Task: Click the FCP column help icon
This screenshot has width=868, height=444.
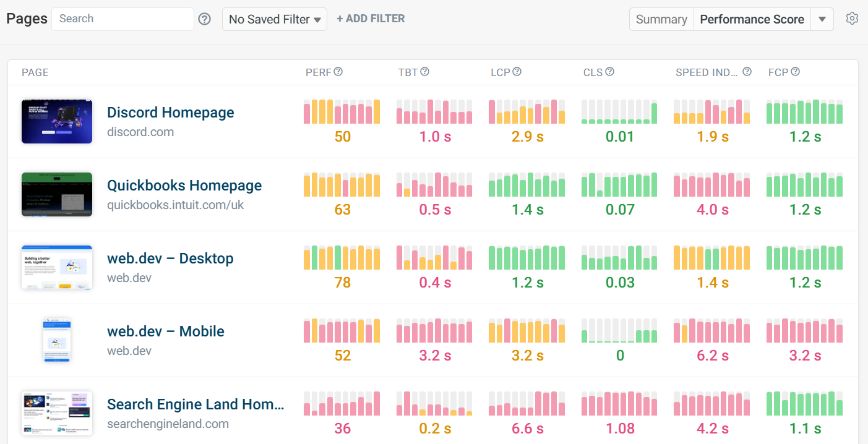Action: 796,72
